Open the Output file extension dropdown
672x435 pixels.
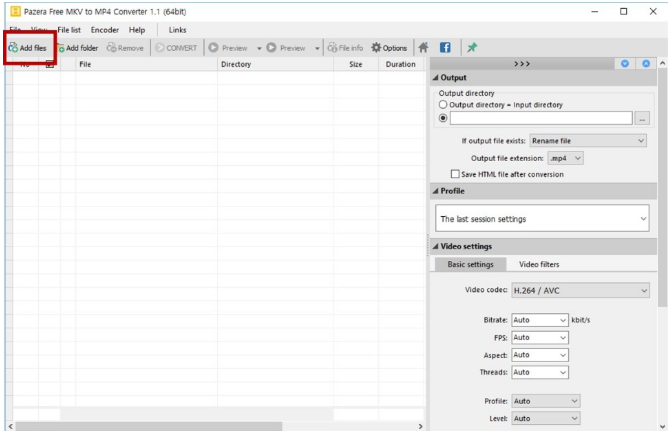click(565, 159)
